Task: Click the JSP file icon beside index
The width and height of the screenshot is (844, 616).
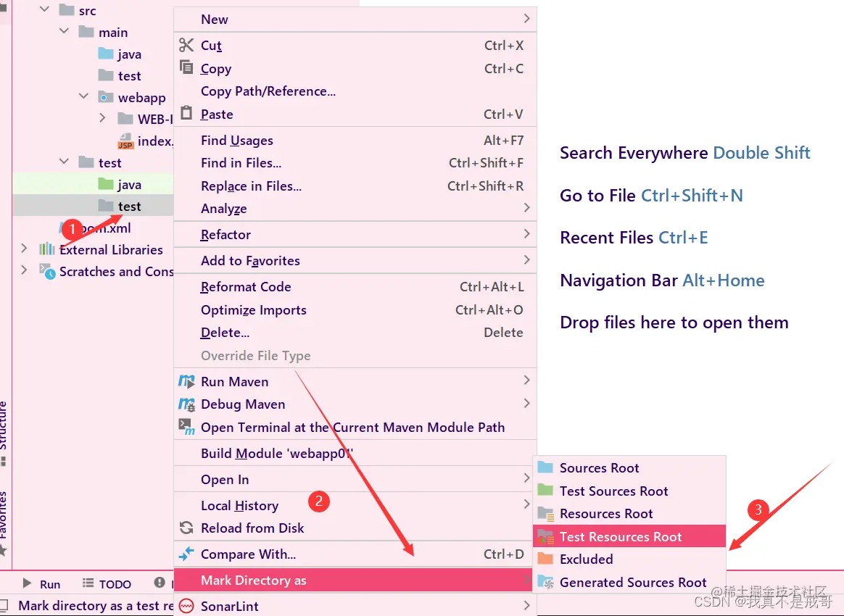Action: (x=125, y=141)
